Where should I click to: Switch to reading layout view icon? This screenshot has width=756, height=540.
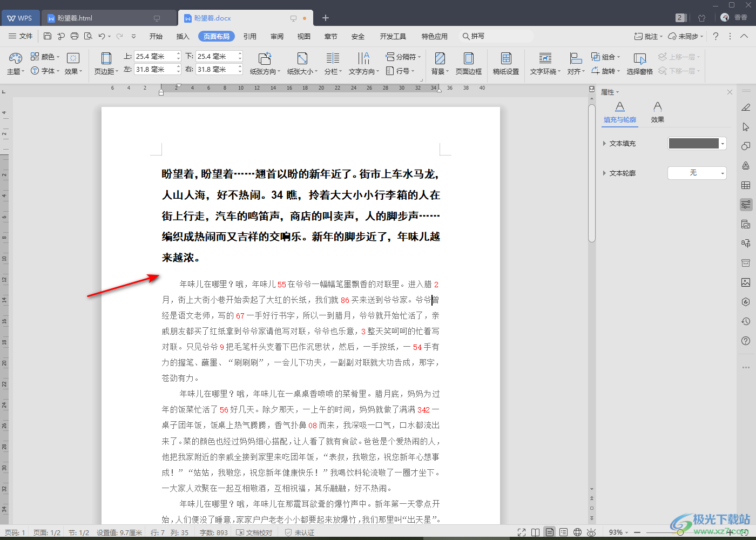(x=535, y=532)
